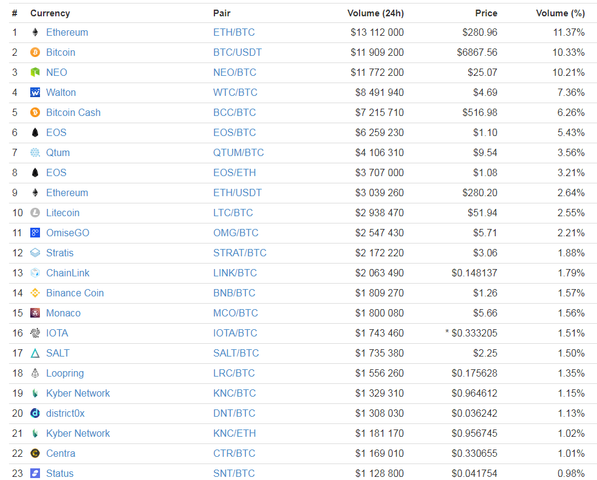Click the Volume (24h) column header
This screenshot has width=597, height=480.
(375, 13)
